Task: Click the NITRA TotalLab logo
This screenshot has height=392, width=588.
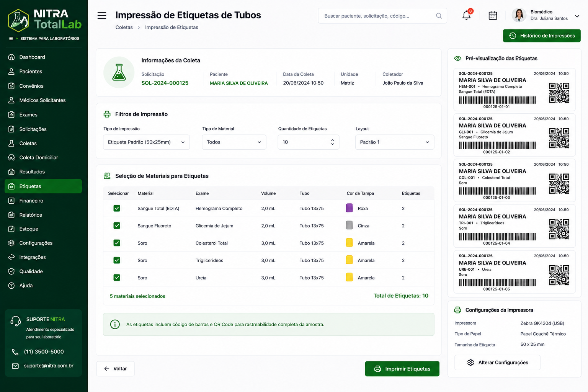Action: pos(45,20)
